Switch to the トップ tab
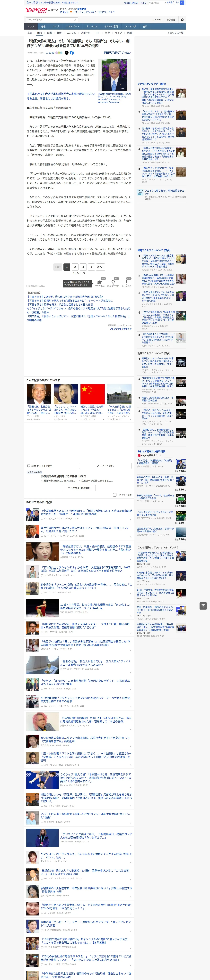 pyautogui.click(x=31, y=26)
